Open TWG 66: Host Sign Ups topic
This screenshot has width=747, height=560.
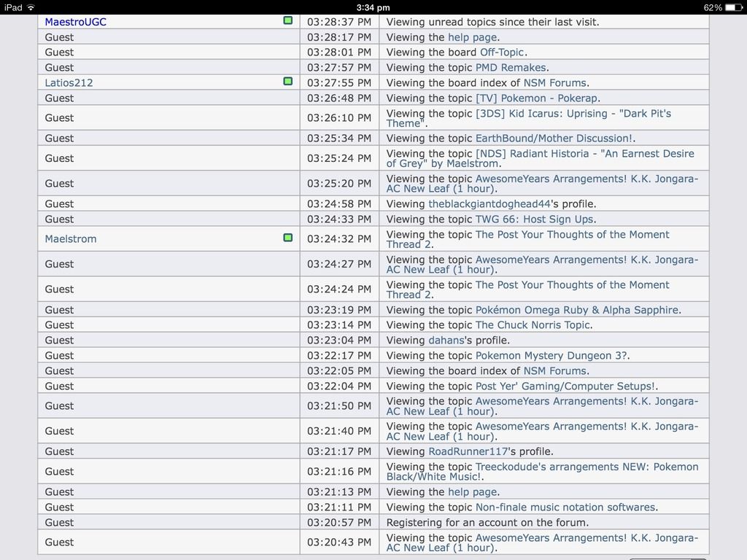tap(535, 219)
